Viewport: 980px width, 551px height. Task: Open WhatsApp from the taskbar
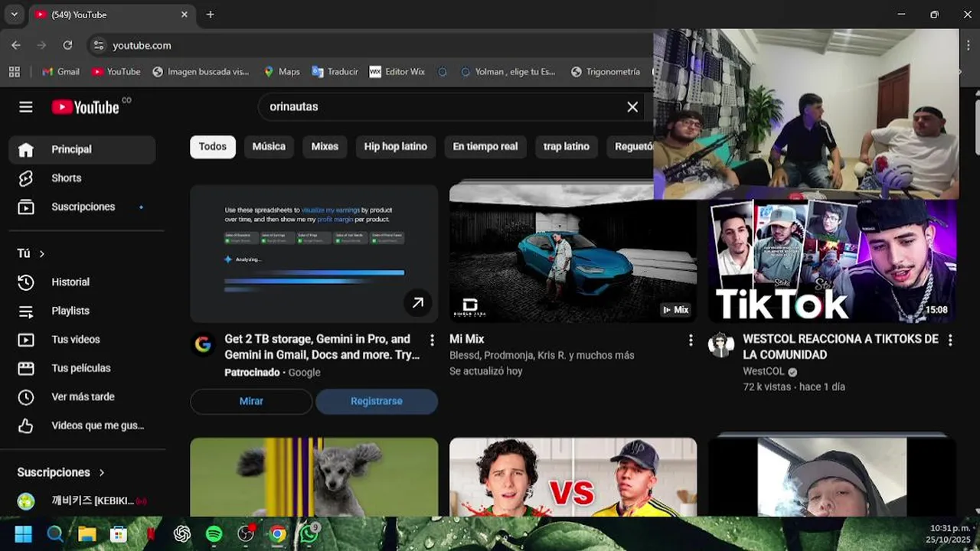tap(309, 534)
